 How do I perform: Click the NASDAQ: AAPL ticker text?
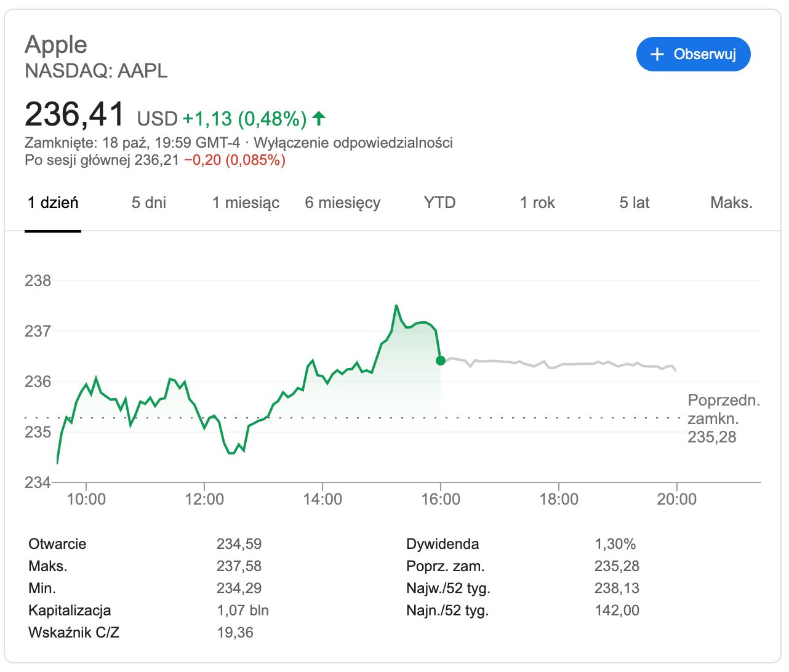pyautogui.click(x=96, y=71)
